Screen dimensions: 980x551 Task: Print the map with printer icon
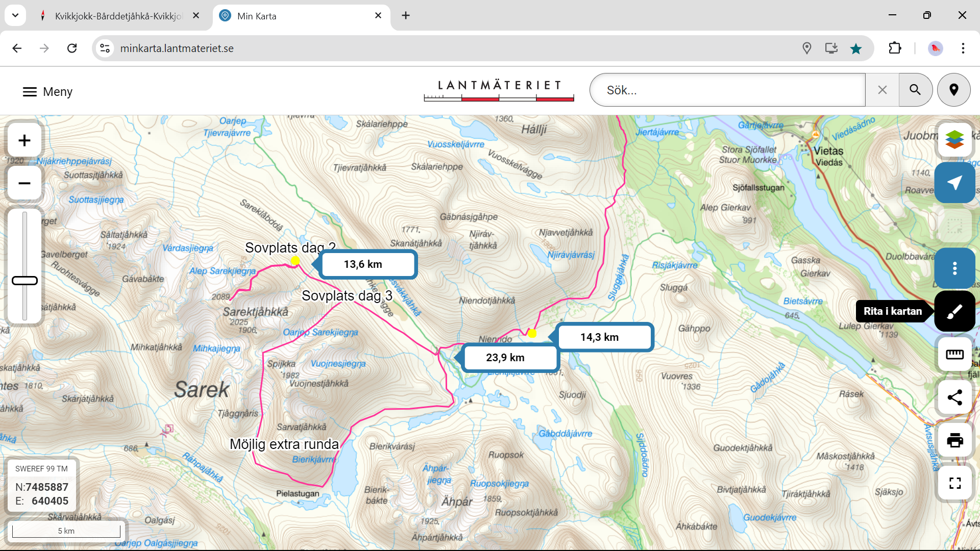coord(954,440)
